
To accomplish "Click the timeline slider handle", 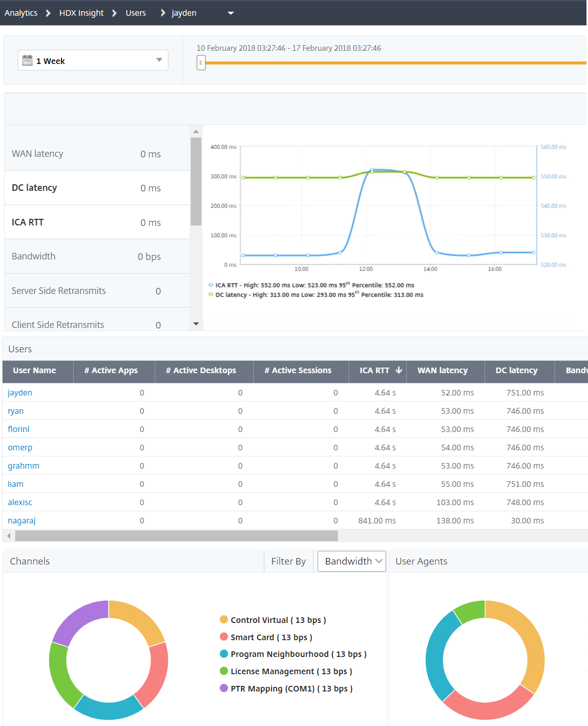I will [201, 63].
